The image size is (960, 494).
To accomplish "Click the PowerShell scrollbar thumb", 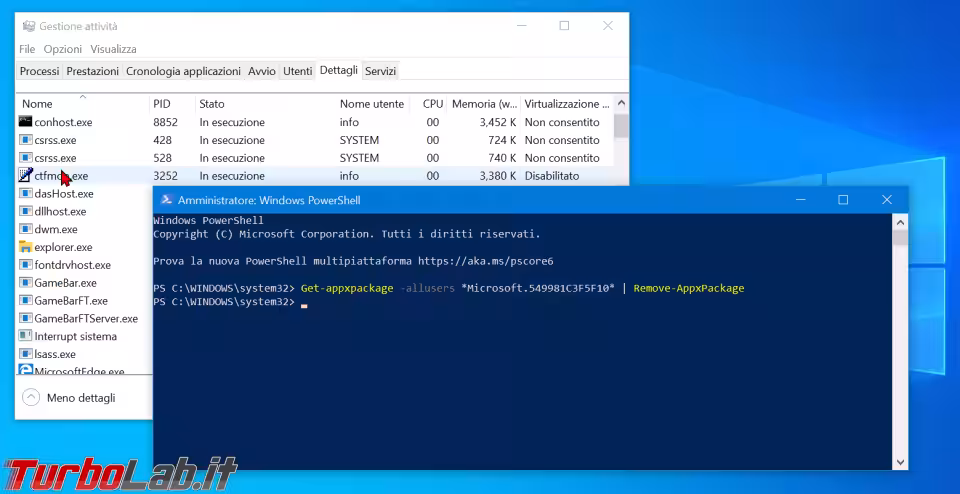I will pos(899,238).
